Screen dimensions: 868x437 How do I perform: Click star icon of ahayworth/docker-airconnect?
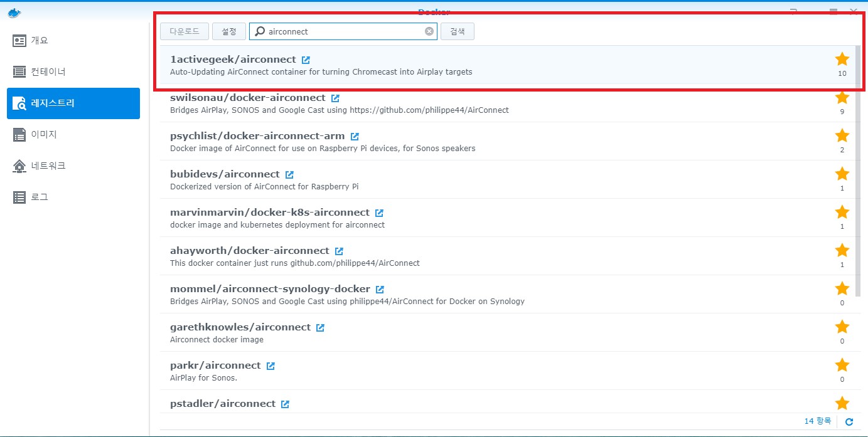click(x=842, y=251)
